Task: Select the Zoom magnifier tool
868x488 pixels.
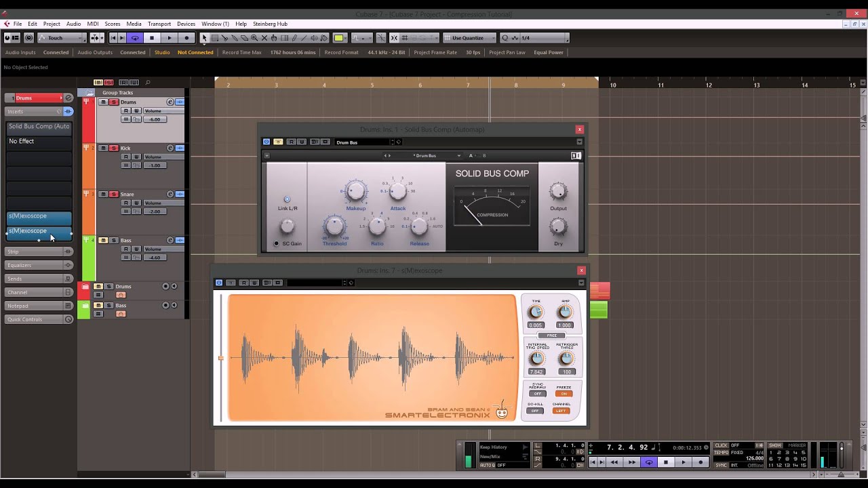Action: coord(254,38)
